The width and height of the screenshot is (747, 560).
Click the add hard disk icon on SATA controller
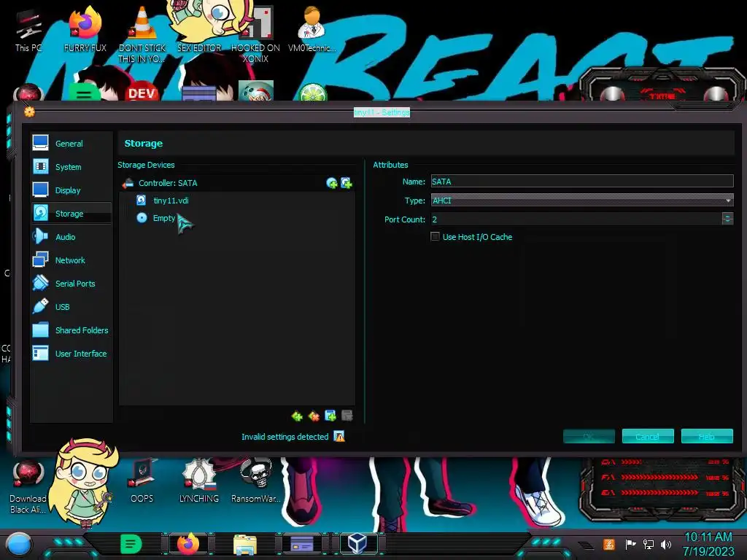tap(347, 183)
